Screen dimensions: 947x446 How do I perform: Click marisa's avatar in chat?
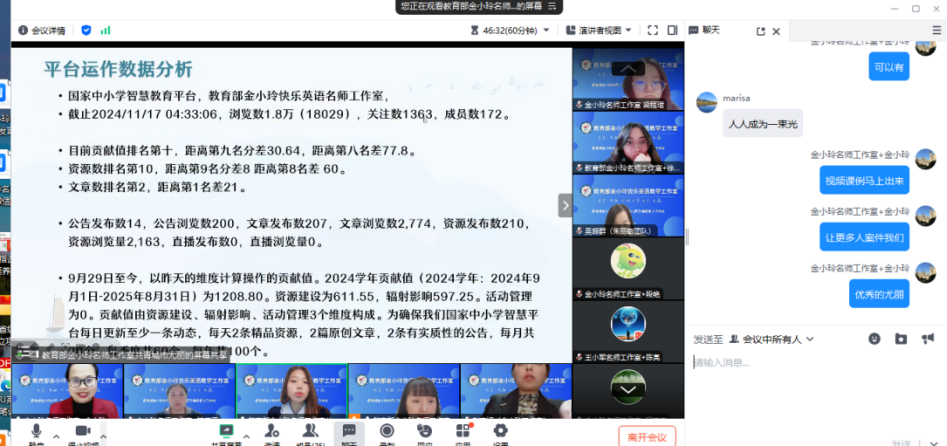[x=707, y=102]
